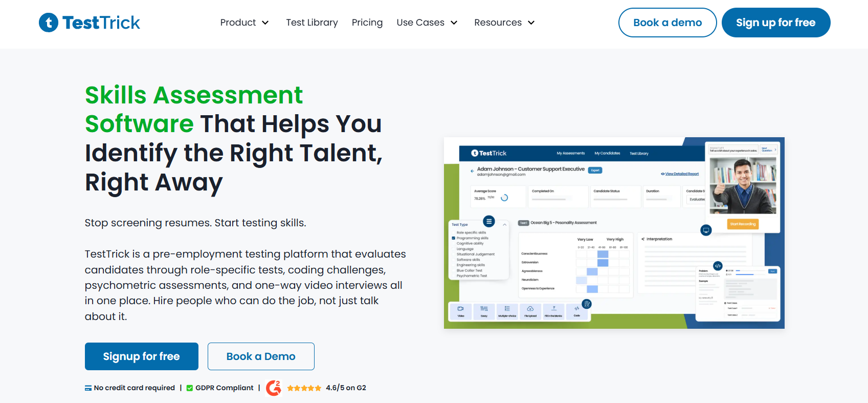Click the Conscientiousness highlighted score cell
Viewport: 868px width, 403px height.
pos(603,254)
